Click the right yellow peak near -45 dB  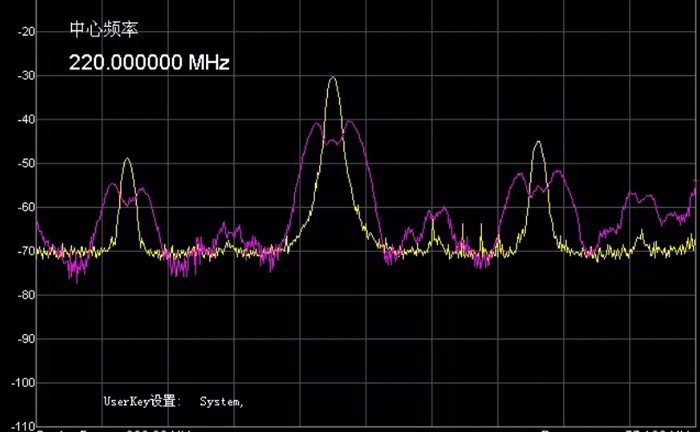pyautogui.click(x=538, y=143)
